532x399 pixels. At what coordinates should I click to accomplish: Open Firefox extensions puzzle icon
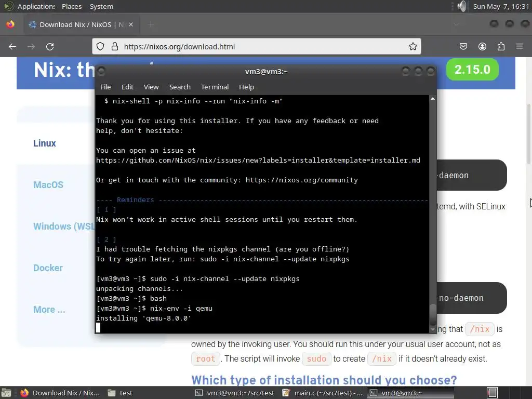(x=501, y=46)
